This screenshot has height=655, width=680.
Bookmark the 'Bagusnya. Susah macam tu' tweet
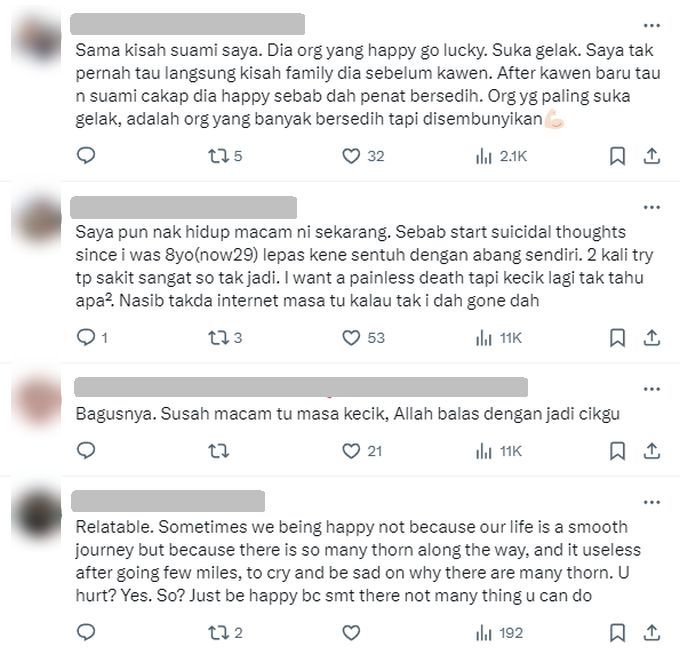(618, 451)
